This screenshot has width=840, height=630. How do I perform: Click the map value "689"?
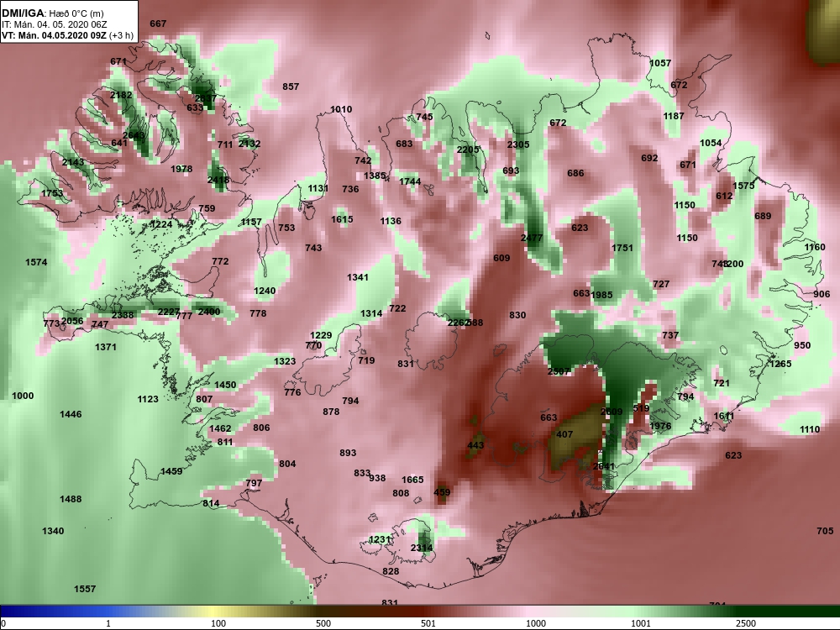[x=763, y=216]
